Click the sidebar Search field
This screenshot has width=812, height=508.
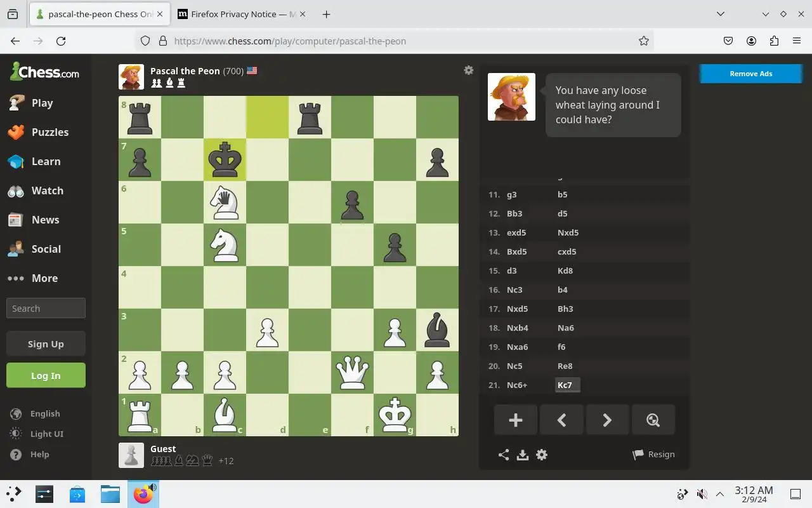[46, 308]
